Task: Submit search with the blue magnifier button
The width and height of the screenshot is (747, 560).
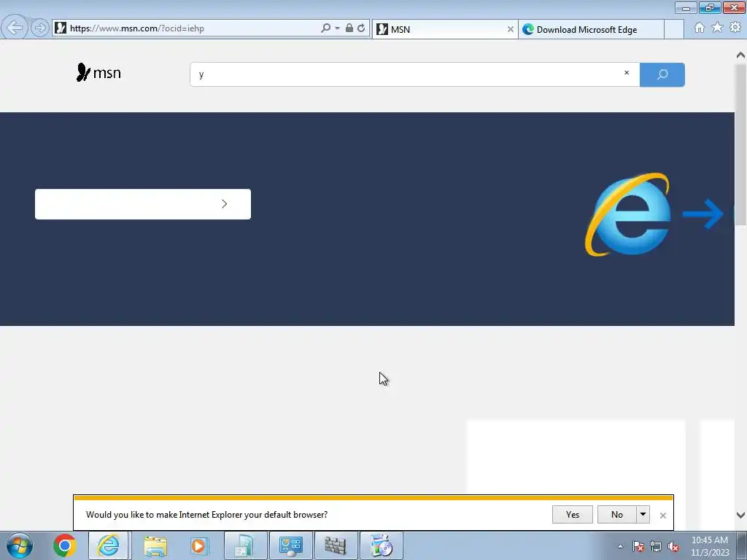Action: tap(662, 74)
